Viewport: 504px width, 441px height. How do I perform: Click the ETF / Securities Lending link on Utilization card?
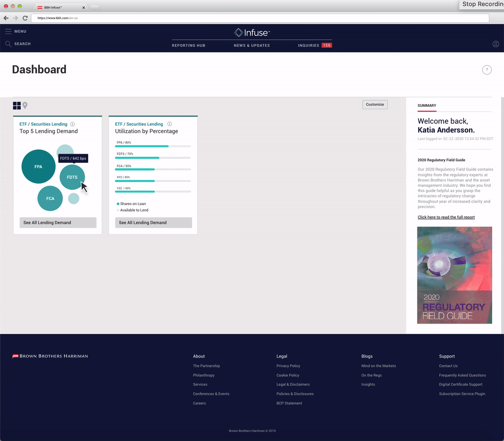(x=139, y=124)
